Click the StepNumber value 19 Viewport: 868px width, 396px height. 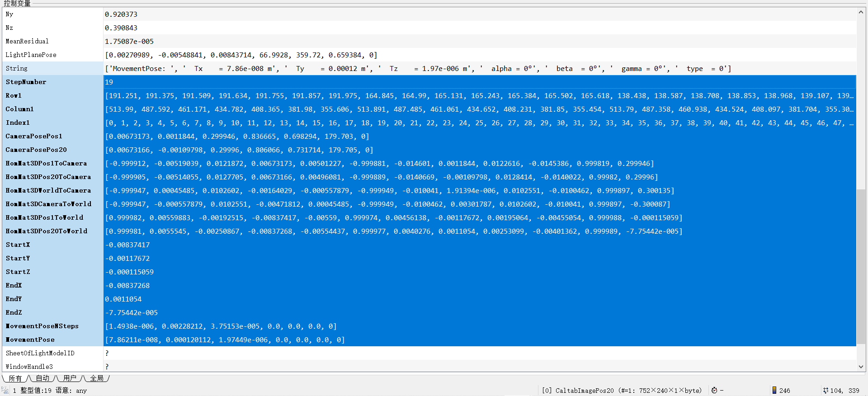coord(109,82)
